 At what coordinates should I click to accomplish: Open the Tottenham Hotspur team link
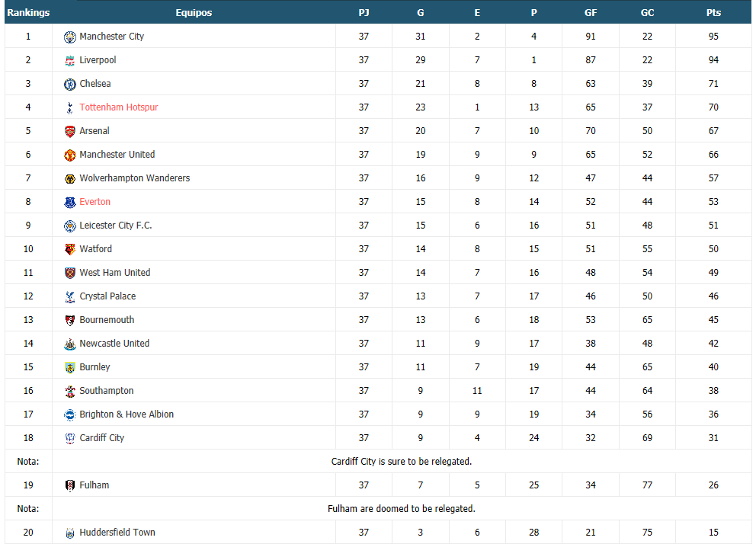tap(119, 107)
